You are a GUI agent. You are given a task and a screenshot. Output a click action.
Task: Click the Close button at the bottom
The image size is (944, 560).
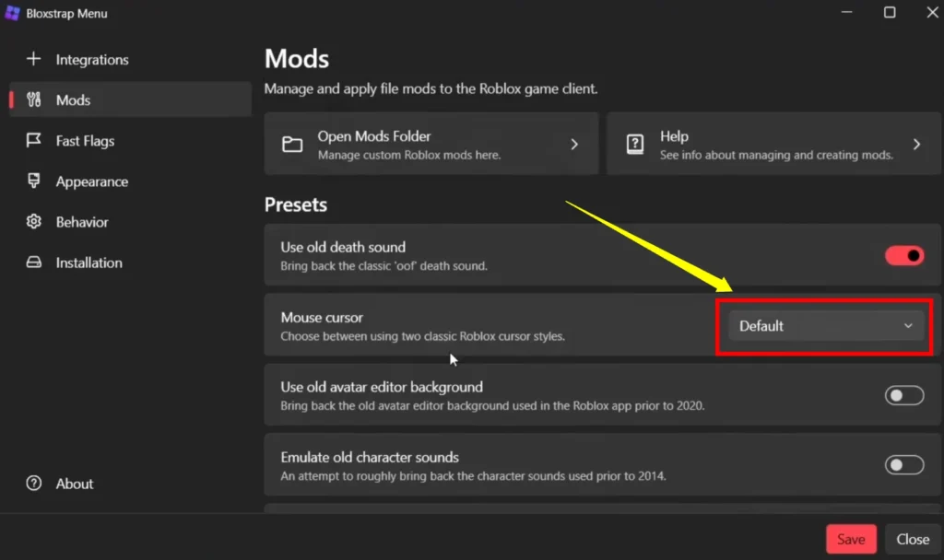[913, 539]
